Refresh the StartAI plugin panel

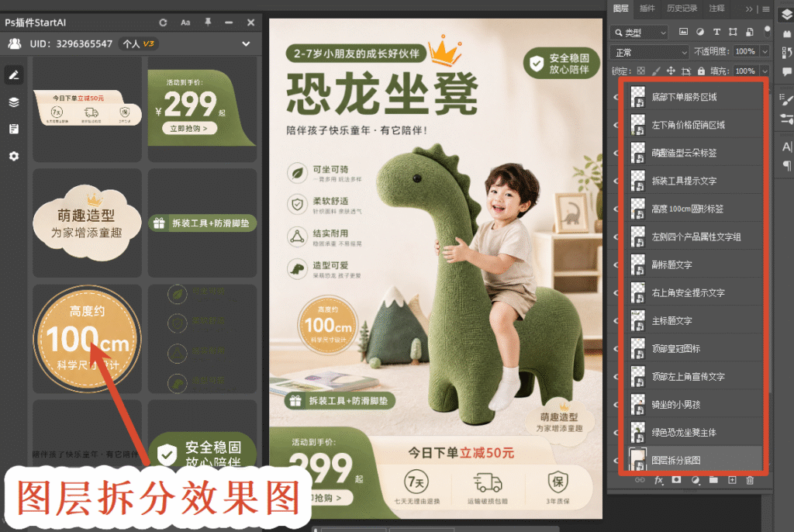[163, 22]
